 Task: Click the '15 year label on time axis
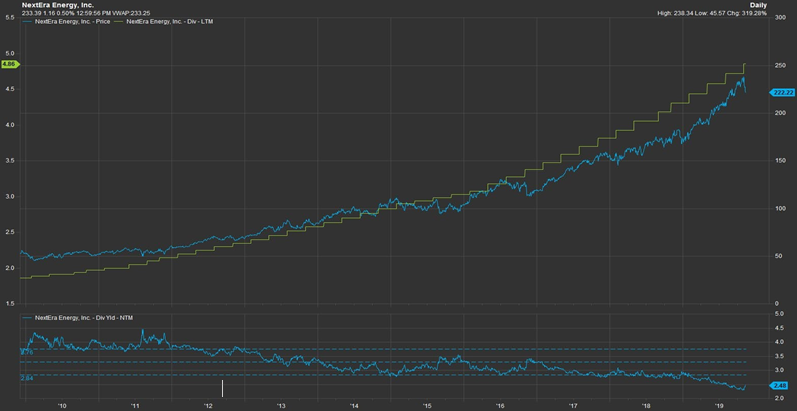click(x=427, y=406)
